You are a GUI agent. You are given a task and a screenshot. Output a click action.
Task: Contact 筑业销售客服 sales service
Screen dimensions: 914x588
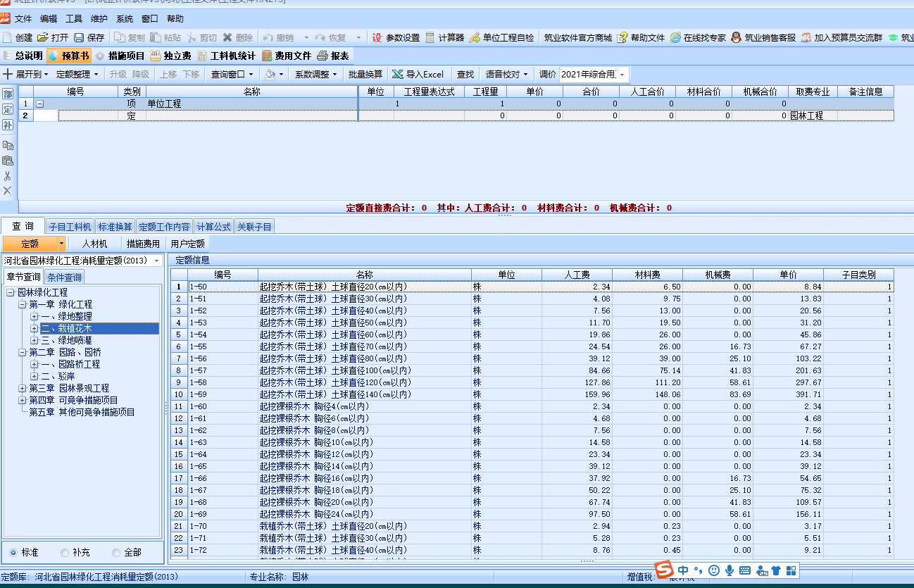(763, 37)
